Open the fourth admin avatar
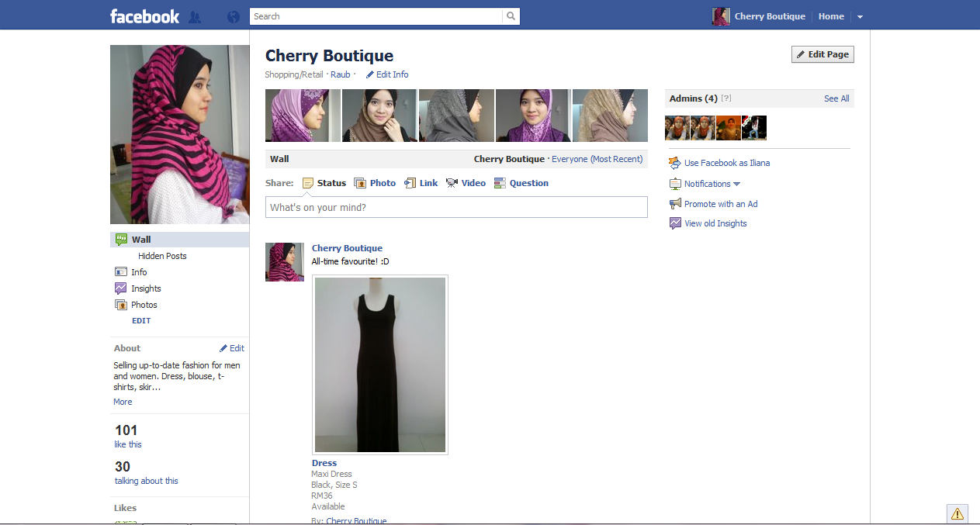 [754, 128]
